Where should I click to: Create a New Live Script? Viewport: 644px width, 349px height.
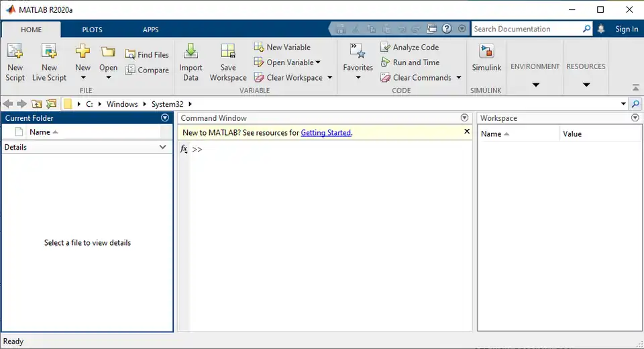(49, 52)
